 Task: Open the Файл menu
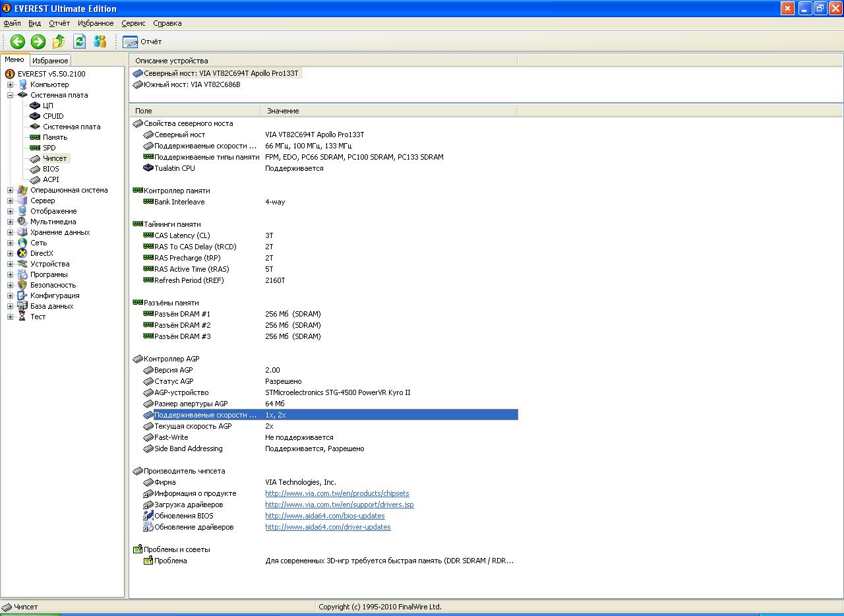[x=12, y=23]
